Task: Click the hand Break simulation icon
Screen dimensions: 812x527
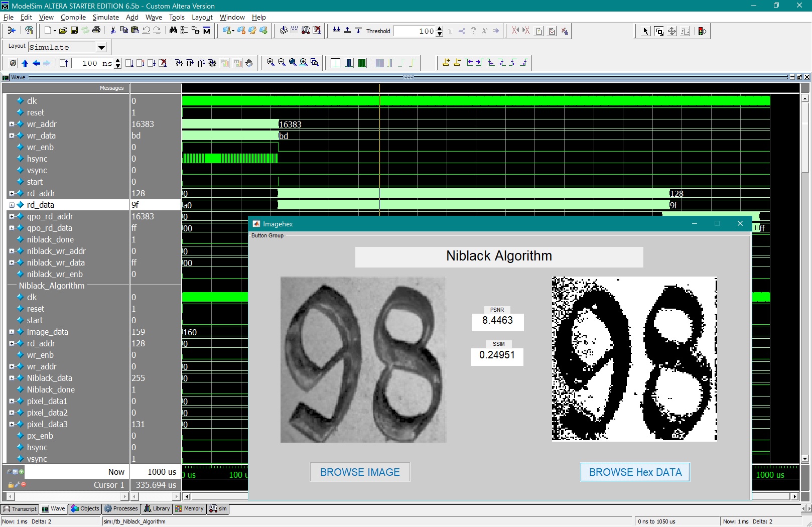Action: (249, 63)
